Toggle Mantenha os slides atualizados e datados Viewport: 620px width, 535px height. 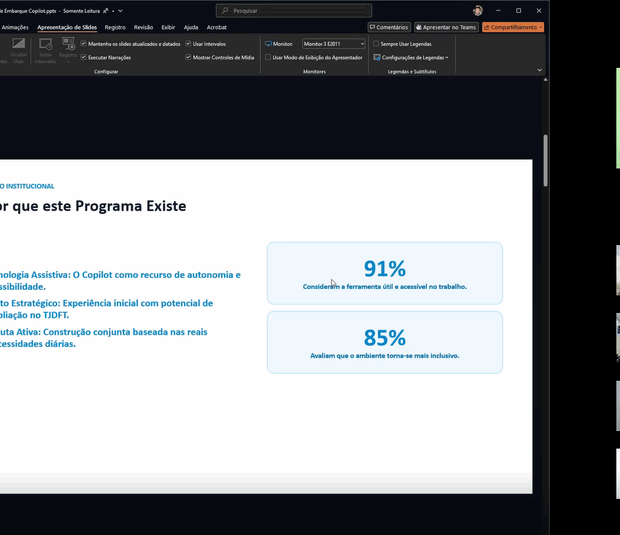[x=83, y=43]
